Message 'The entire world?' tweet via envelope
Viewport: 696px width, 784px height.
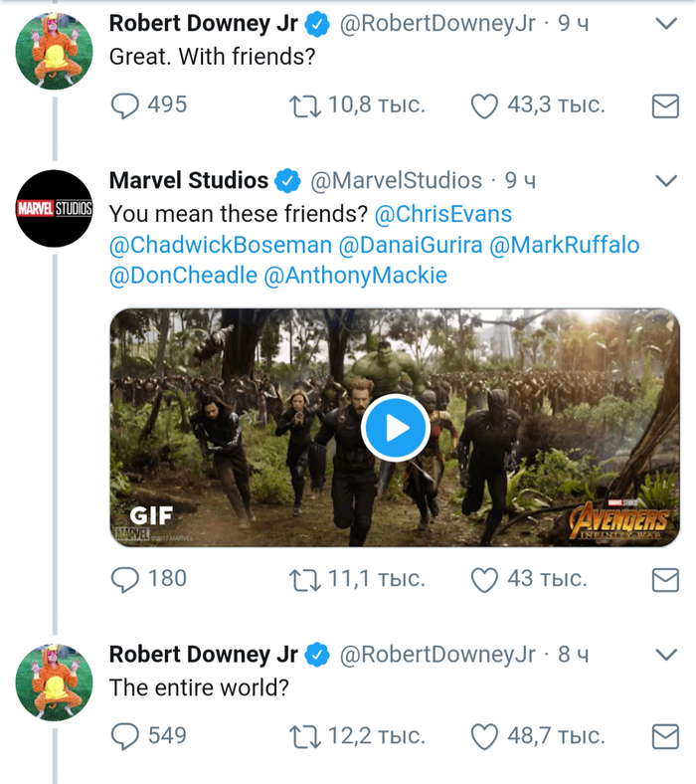pyautogui.click(x=664, y=736)
